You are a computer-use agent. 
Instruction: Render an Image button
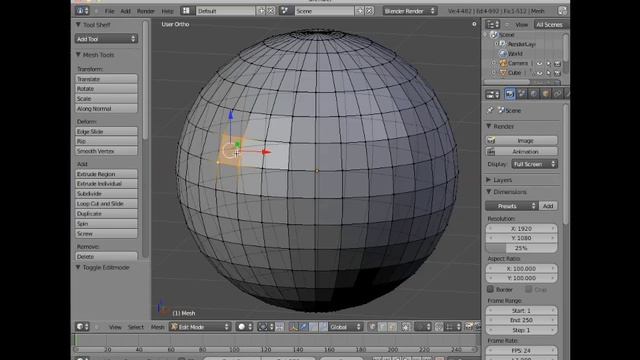[522, 140]
